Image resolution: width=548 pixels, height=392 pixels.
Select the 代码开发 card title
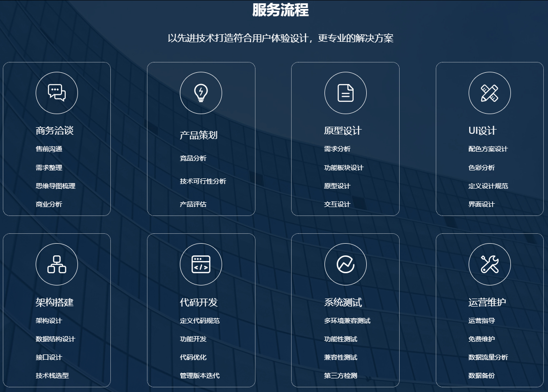pyautogui.click(x=199, y=302)
